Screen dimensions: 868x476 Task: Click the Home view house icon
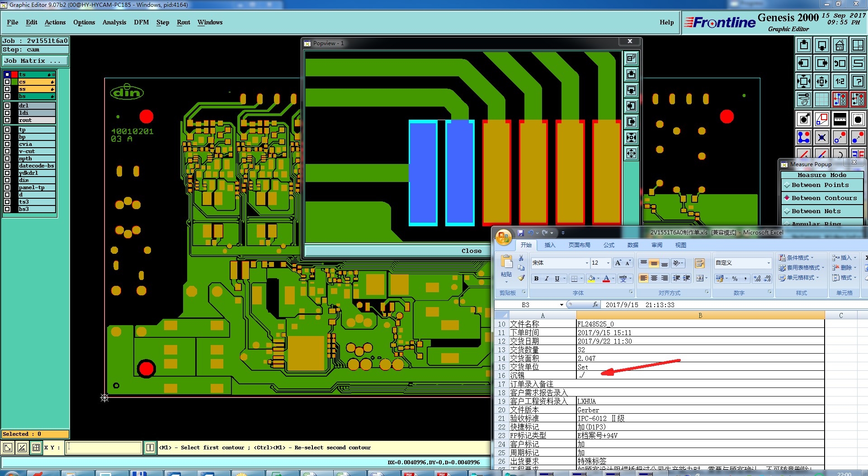pos(840,45)
